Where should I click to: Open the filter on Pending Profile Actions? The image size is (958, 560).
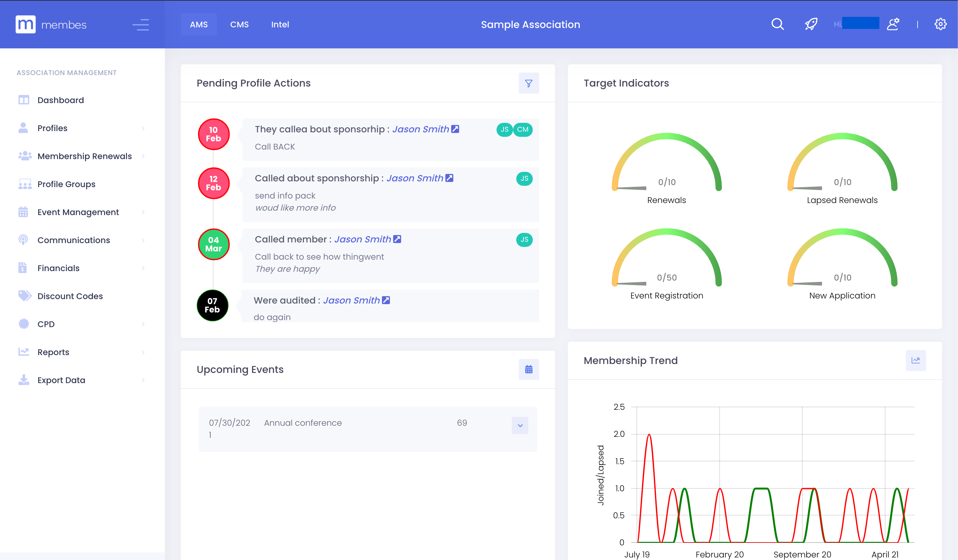[529, 83]
